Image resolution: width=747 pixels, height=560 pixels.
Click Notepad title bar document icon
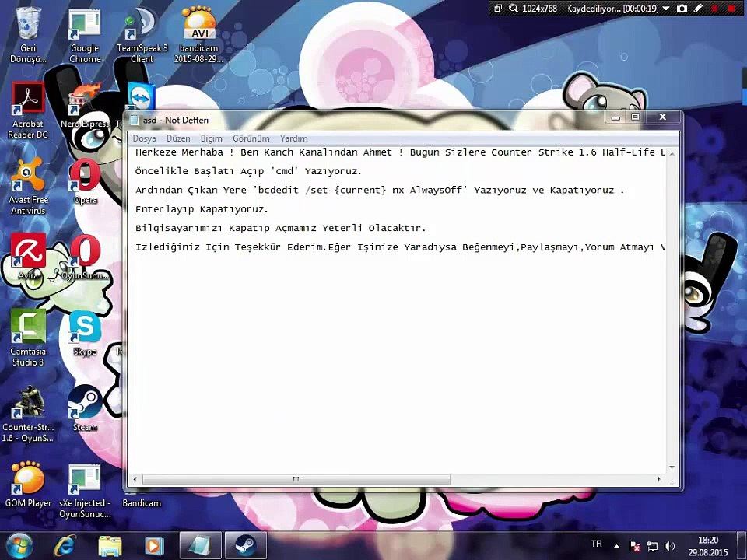coord(135,120)
